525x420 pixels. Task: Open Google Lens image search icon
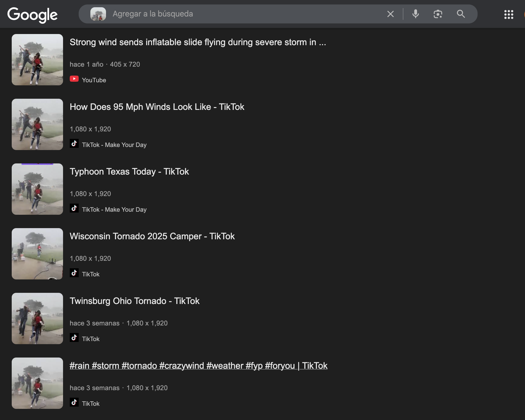(x=438, y=14)
